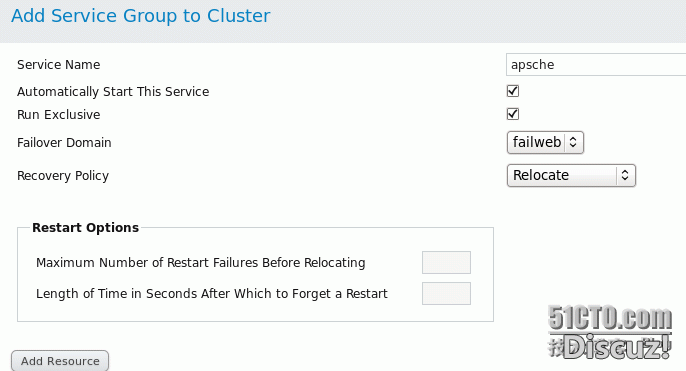Focus the Length of Time in Seconds field
The height and width of the screenshot is (371, 686).
tap(446, 294)
